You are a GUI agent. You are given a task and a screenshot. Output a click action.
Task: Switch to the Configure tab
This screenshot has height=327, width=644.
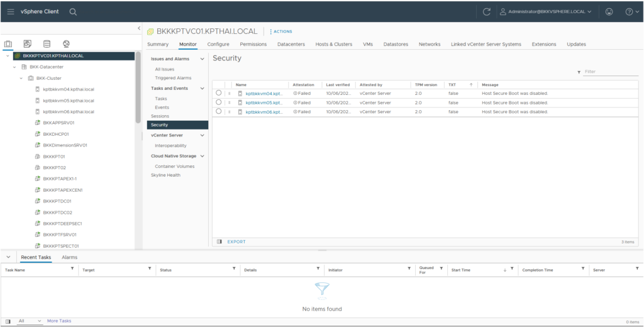click(218, 44)
